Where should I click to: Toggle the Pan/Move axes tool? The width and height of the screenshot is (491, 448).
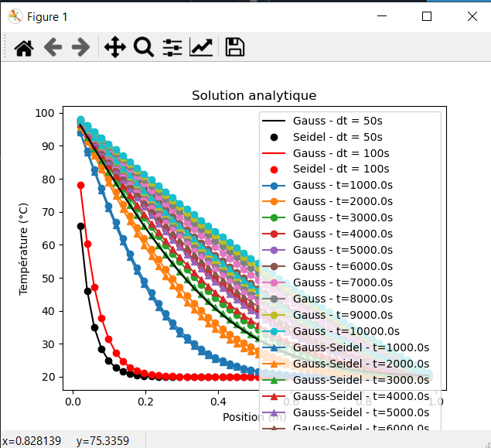[114, 48]
